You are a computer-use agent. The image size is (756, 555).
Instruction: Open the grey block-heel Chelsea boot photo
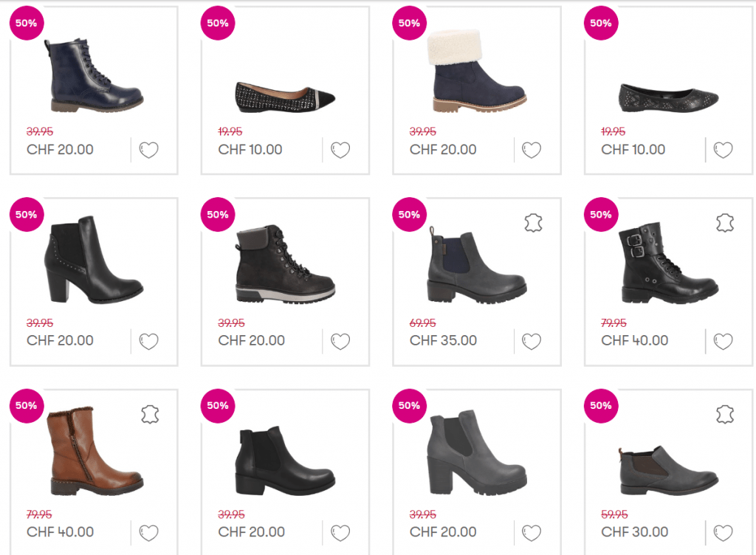click(x=476, y=451)
